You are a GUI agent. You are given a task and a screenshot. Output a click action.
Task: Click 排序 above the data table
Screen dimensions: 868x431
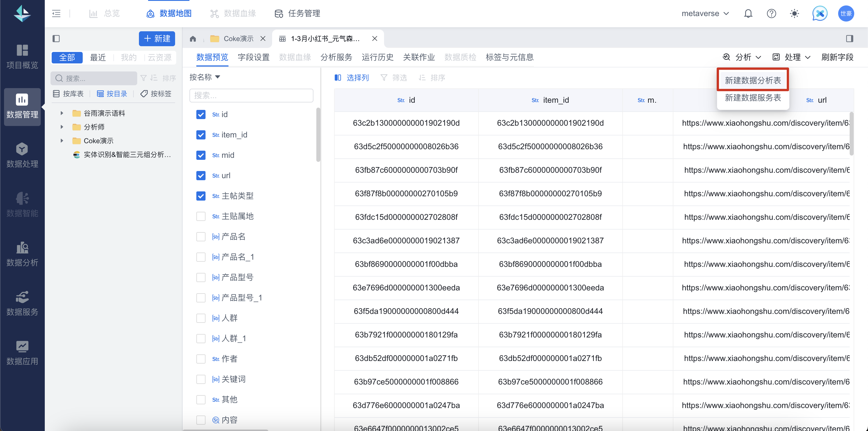pyautogui.click(x=432, y=78)
